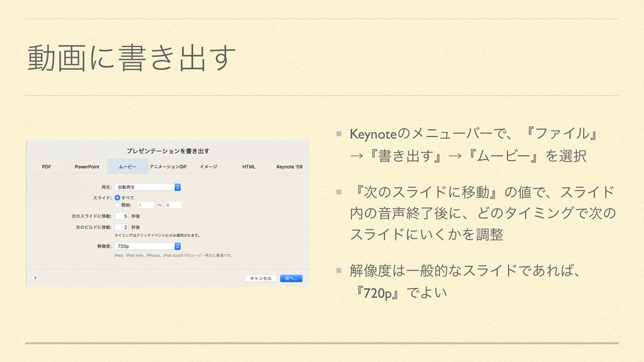
Task: Click the スライド: label
Action: pyautogui.click(x=103, y=198)
